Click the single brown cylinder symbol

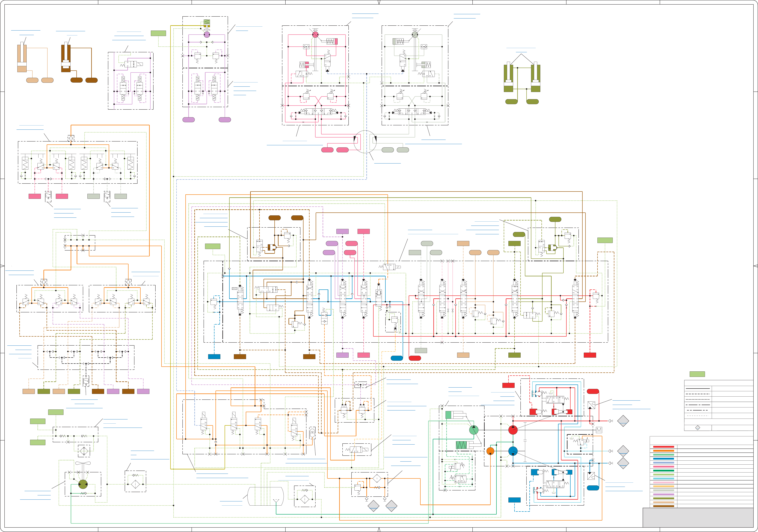tap(66, 57)
